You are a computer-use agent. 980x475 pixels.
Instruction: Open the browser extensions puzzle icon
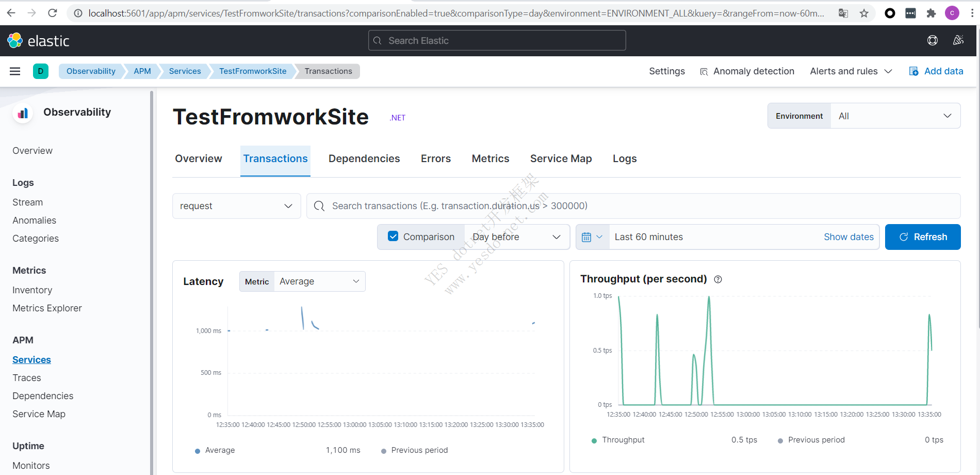[931, 13]
